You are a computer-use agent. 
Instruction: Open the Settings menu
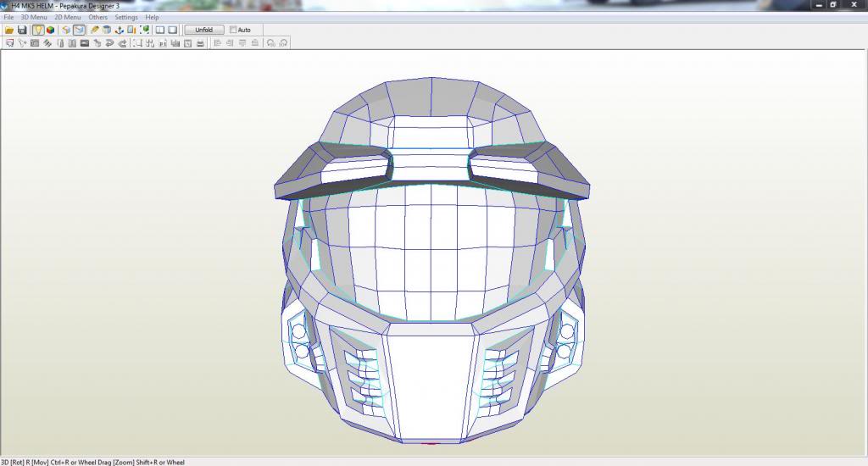coord(126,17)
